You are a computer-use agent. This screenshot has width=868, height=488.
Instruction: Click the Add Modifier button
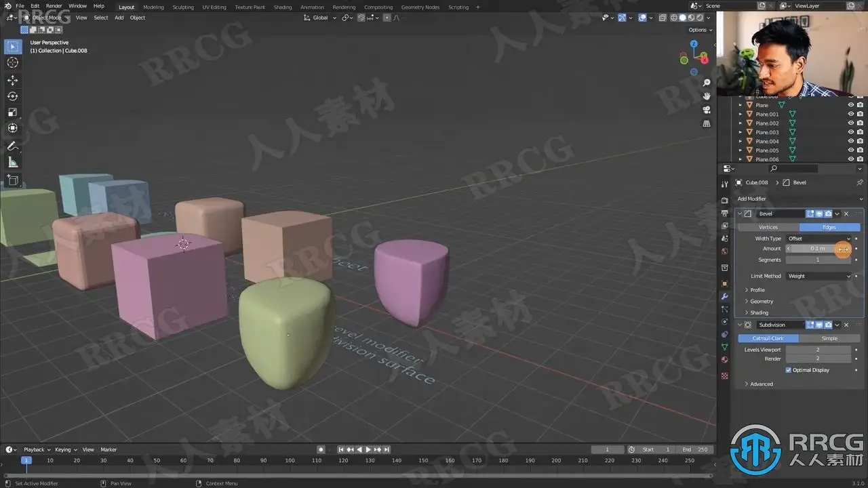point(752,199)
